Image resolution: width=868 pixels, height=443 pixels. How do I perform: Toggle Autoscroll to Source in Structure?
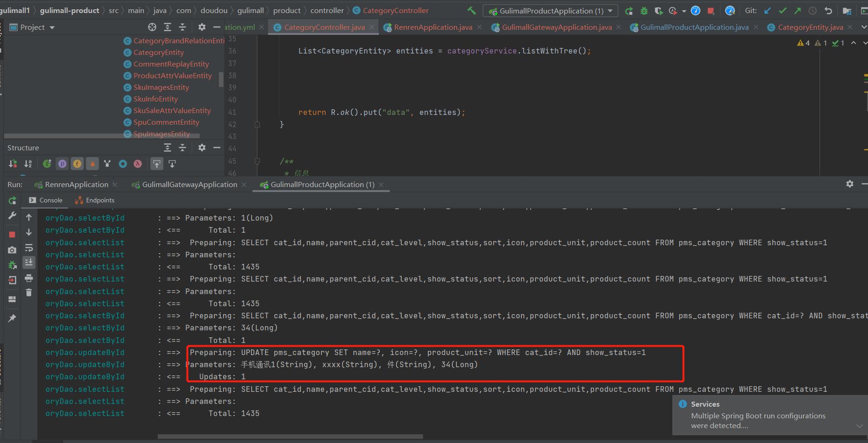(x=157, y=164)
